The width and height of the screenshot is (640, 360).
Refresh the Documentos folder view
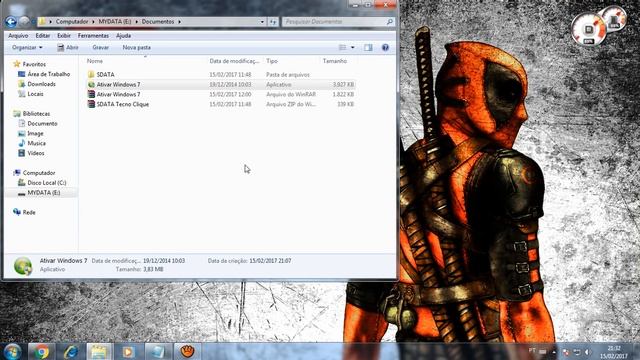pos(273,22)
